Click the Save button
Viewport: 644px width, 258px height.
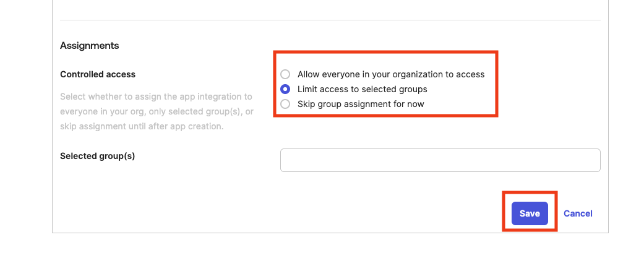tap(530, 213)
